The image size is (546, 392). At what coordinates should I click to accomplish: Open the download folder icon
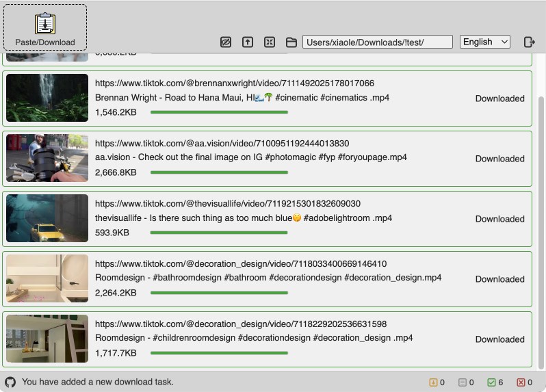pos(291,42)
